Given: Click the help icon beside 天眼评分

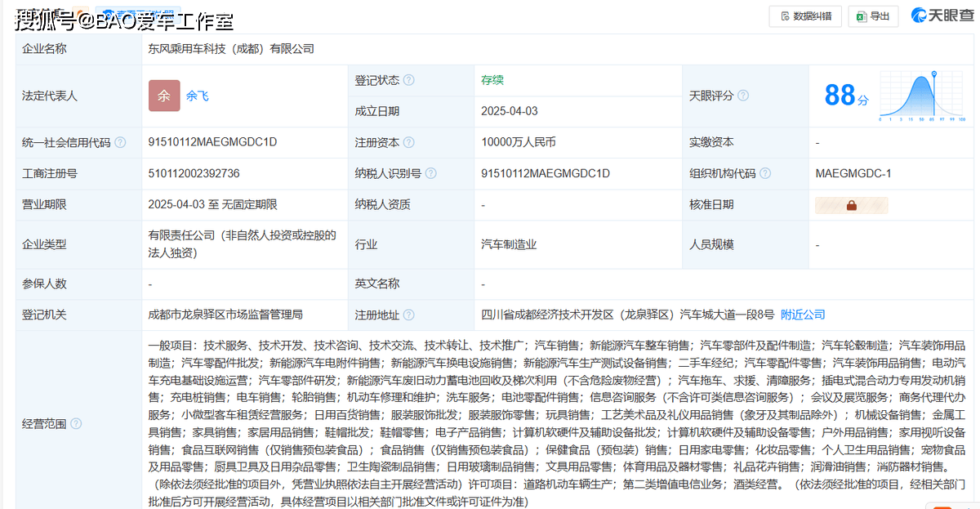Looking at the screenshot, I should pyautogui.click(x=743, y=96).
